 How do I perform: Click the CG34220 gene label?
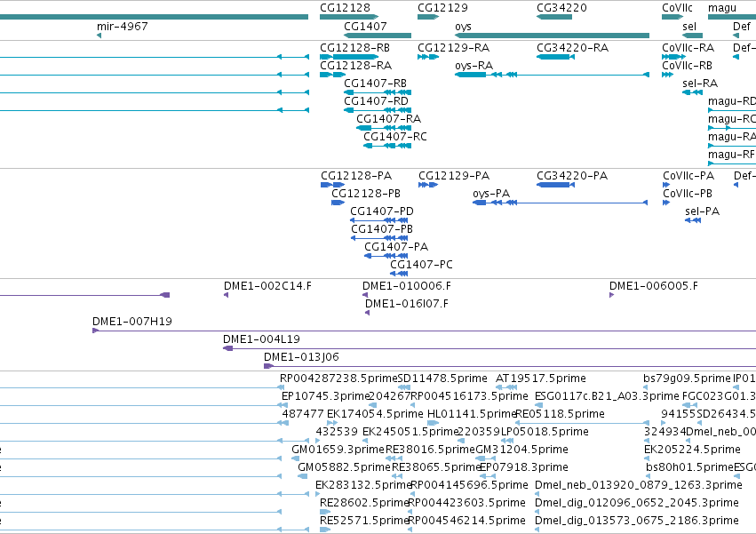[561, 8]
